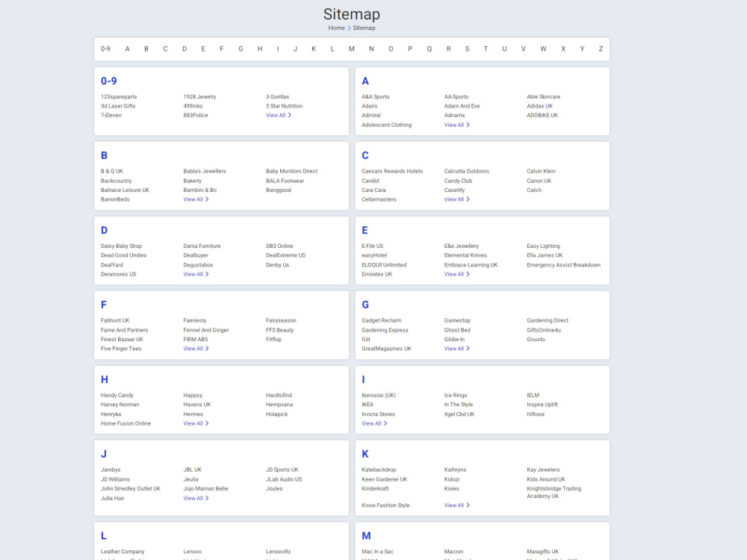
Task: Open the Adolescent Clothing link
Action: pos(386,125)
